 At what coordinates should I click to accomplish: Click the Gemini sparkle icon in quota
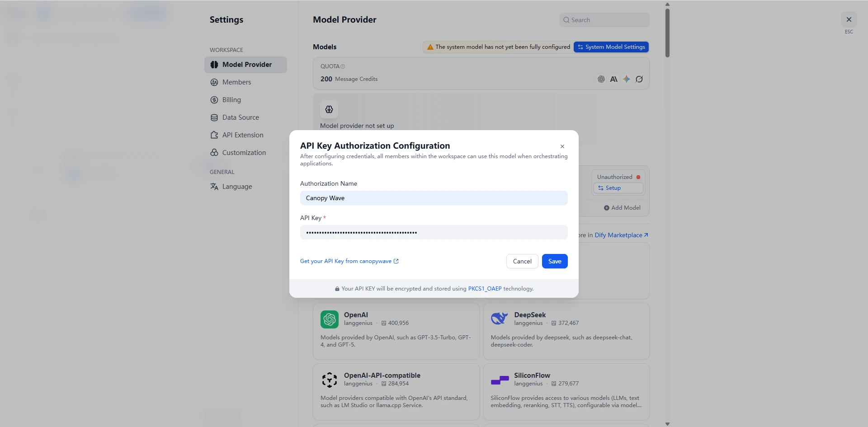click(x=626, y=79)
